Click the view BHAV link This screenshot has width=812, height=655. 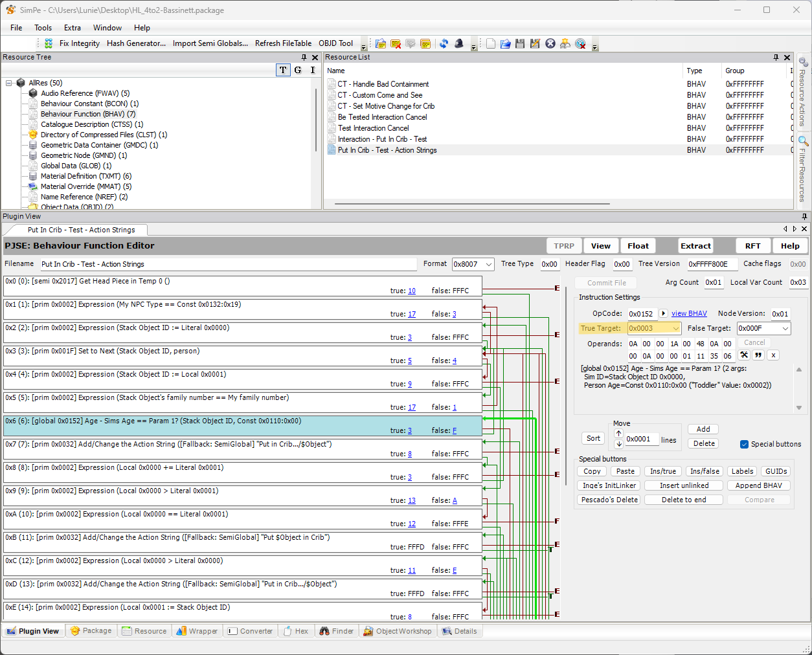(x=689, y=313)
